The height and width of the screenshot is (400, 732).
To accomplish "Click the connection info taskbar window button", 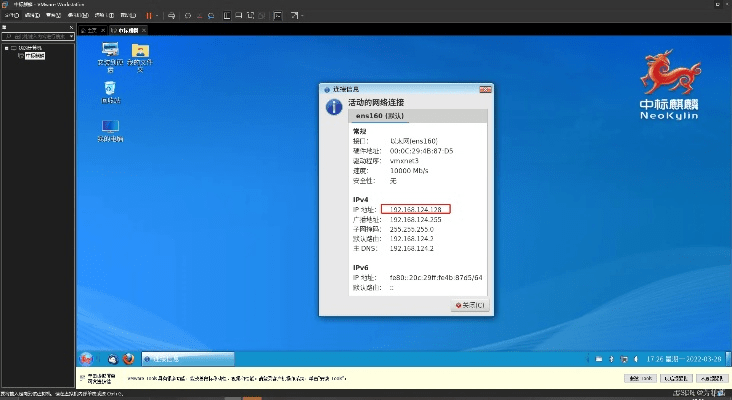I will point(186,358).
